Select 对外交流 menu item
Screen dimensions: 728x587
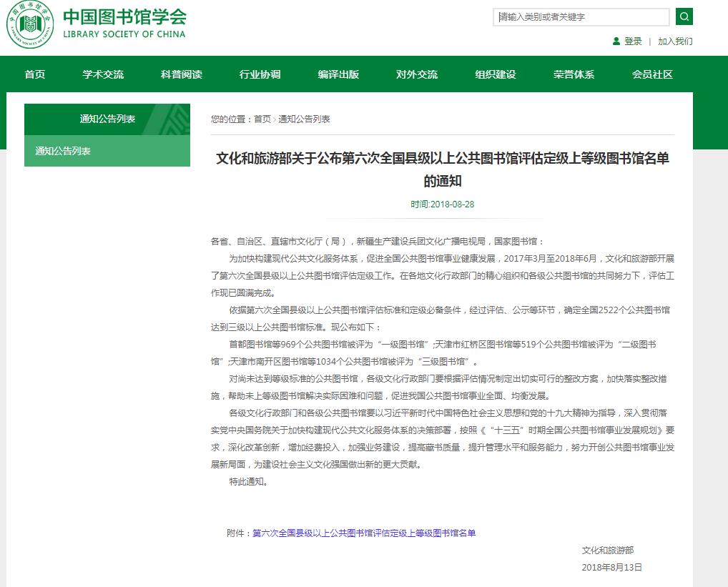[417, 74]
